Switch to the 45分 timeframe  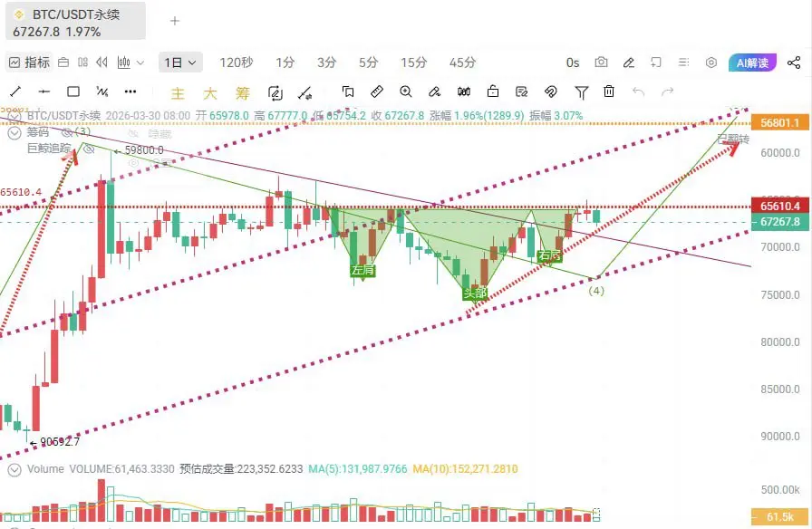click(x=462, y=63)
